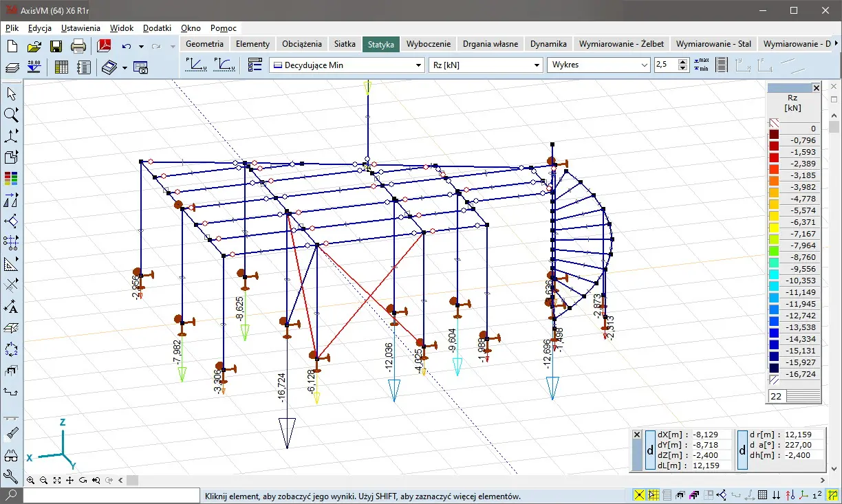Viewport: 842px width, 504px height.
Task: Open the table browser icon
Action: [61, 67]
